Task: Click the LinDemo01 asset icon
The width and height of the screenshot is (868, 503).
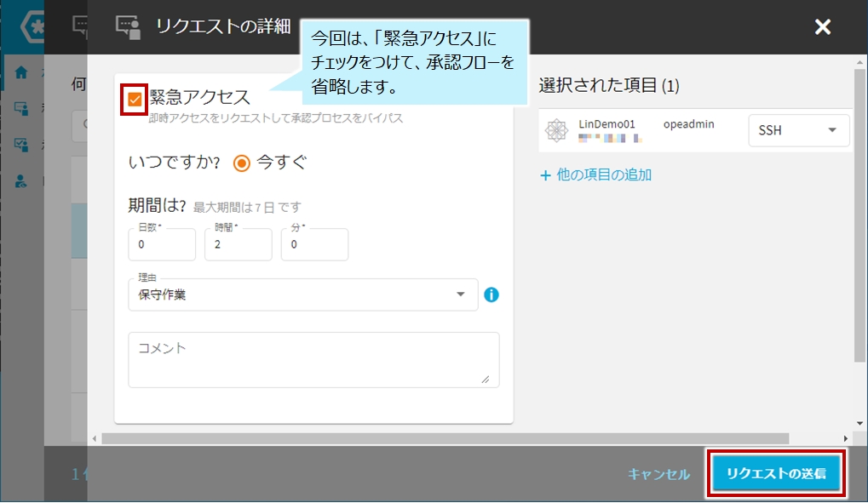Action: (x=556, y=130)
